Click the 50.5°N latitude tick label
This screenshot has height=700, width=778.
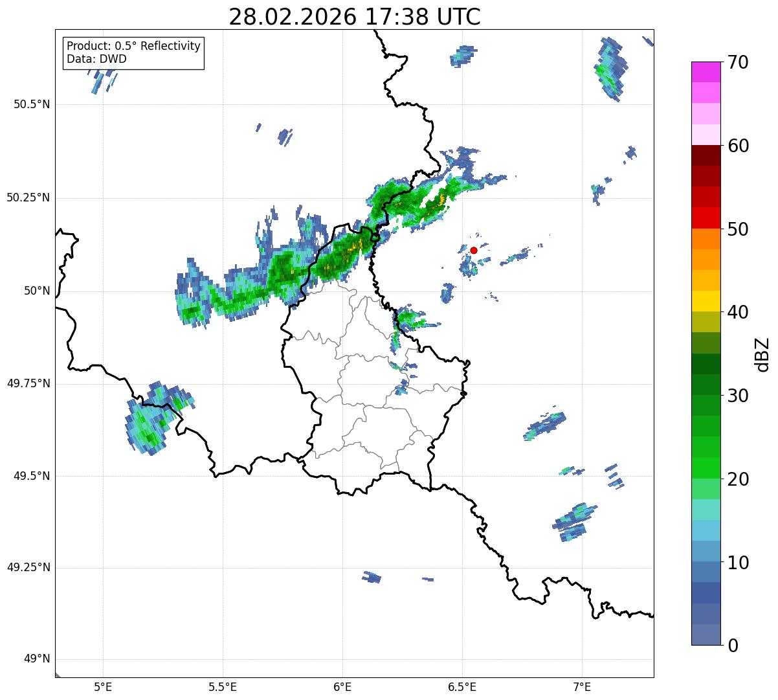click(31, 105)
